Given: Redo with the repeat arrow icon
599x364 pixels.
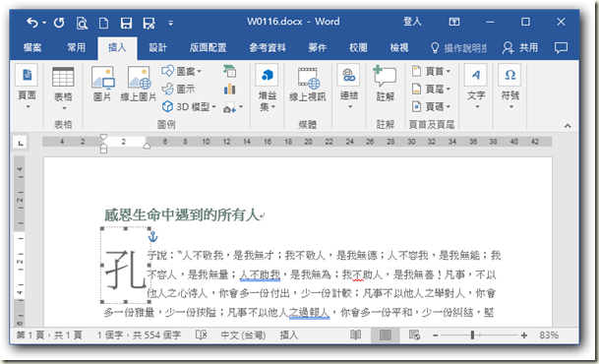Looking at the screenshot, I should click(59, 23).
